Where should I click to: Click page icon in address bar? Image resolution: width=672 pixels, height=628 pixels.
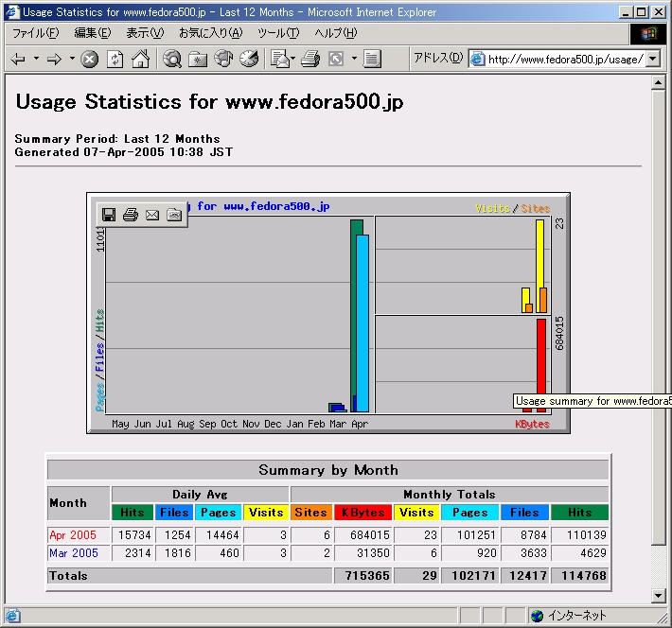477,59
